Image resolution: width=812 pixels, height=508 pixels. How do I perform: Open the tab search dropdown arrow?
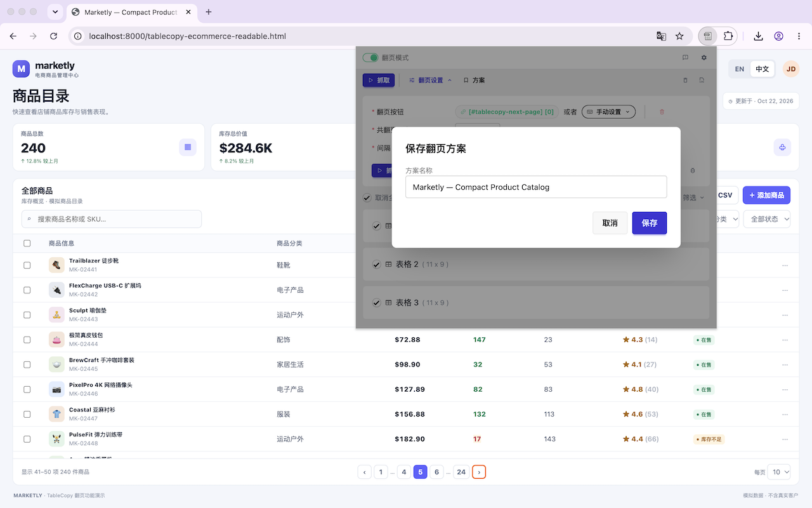55,12
